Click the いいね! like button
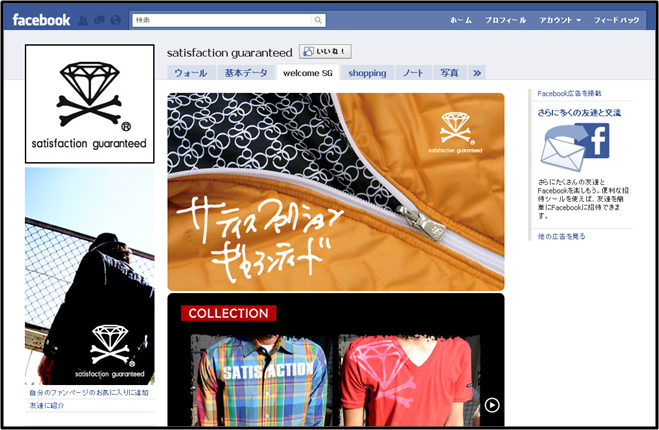Viewport: 659px width, 430px height. [325, 52]
